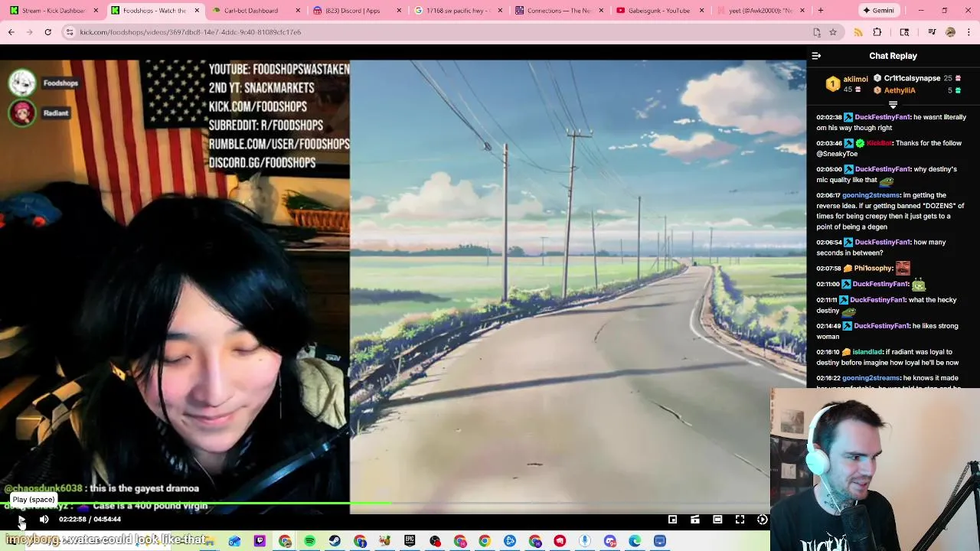Screen dimensions: 980x551
Task: Click AethylliA in the chat leaderboard
Action: pyautogui.click(x=900, y=90)
